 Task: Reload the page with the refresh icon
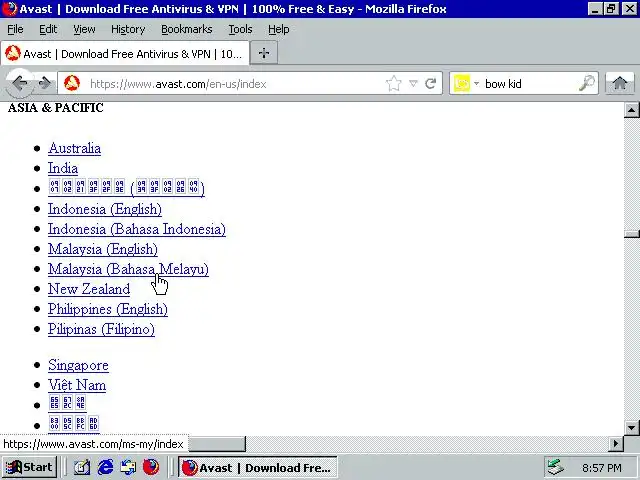[431, 84]
